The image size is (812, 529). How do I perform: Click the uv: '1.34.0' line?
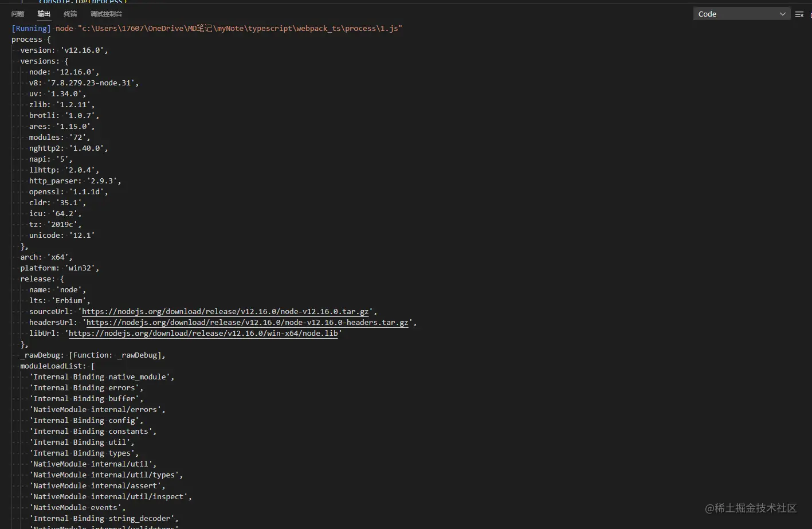(57, 94)
